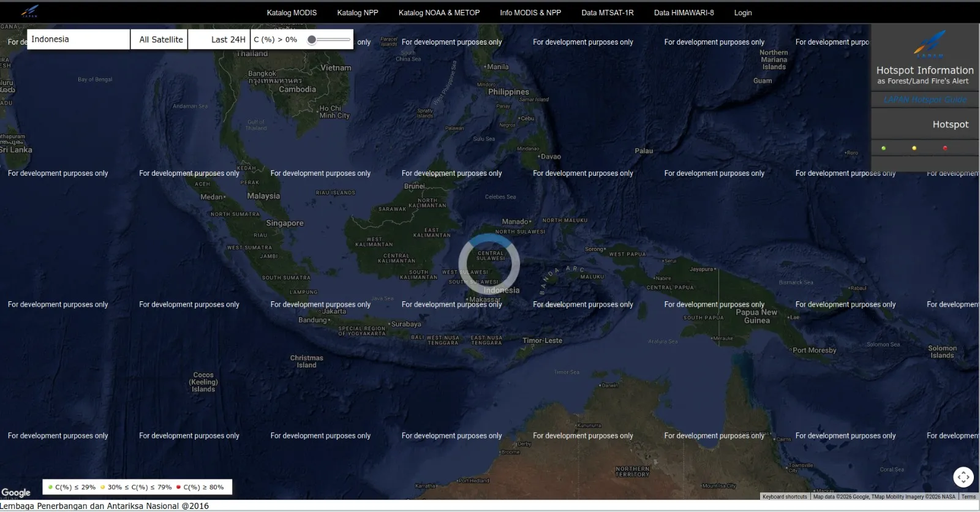
Task: Click the LAPAN logo in the top bar
Action: pyautogui.click(x=29, y=11)
